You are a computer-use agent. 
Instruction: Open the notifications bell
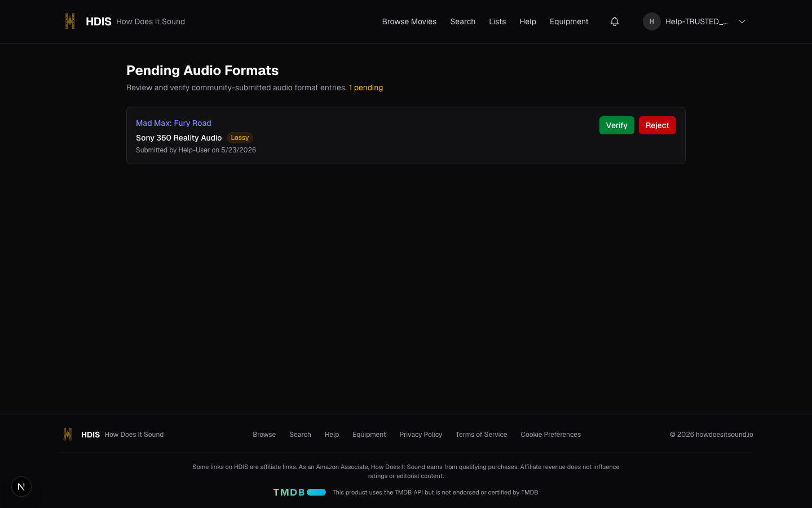[615, 21]
